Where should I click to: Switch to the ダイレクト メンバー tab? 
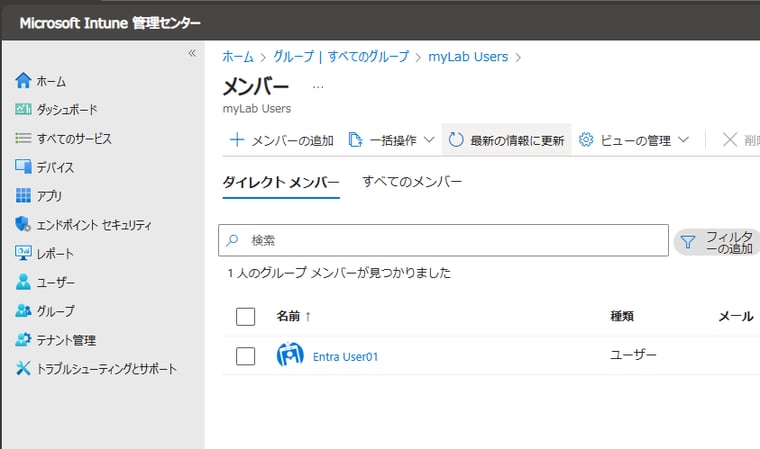point(281,183)
